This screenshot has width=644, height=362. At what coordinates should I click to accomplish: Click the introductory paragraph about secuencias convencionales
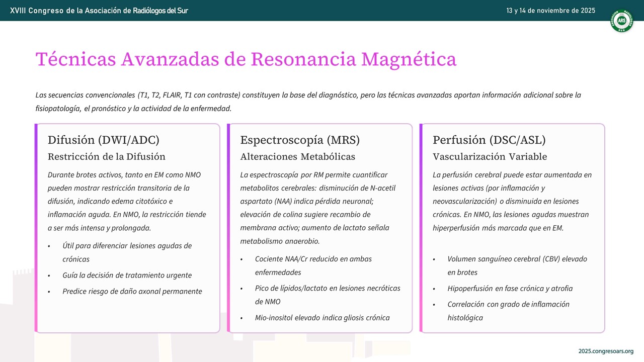pos(308,102)
